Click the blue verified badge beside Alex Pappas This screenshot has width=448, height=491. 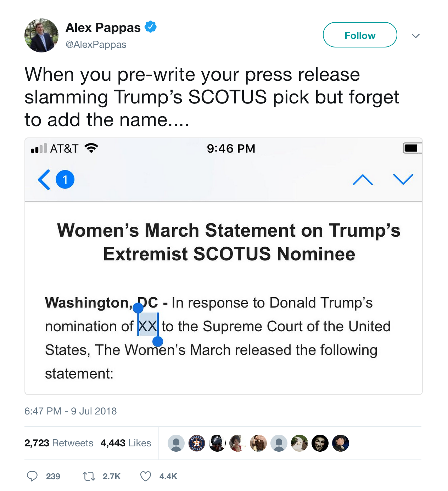[x=151, y=27]
